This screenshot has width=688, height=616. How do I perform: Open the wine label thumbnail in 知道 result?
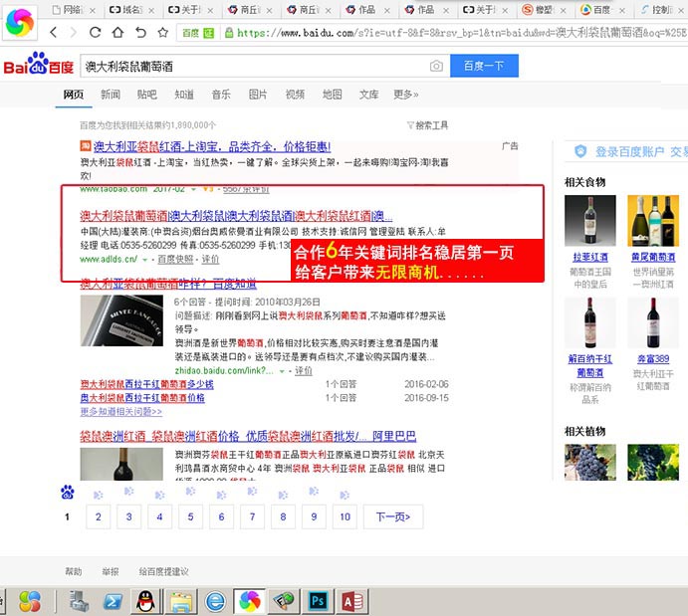point(121,320)
